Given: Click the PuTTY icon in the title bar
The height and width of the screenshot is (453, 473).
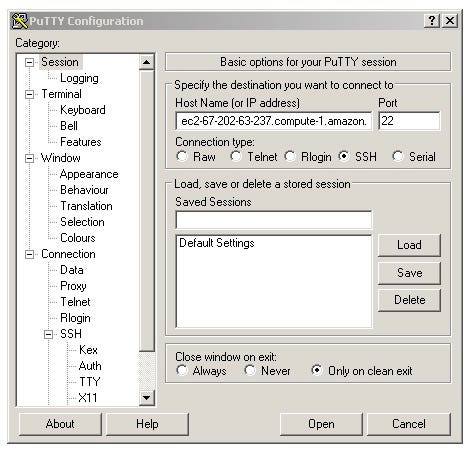Looking at the screenshot, I should click(x=20, y=21).
